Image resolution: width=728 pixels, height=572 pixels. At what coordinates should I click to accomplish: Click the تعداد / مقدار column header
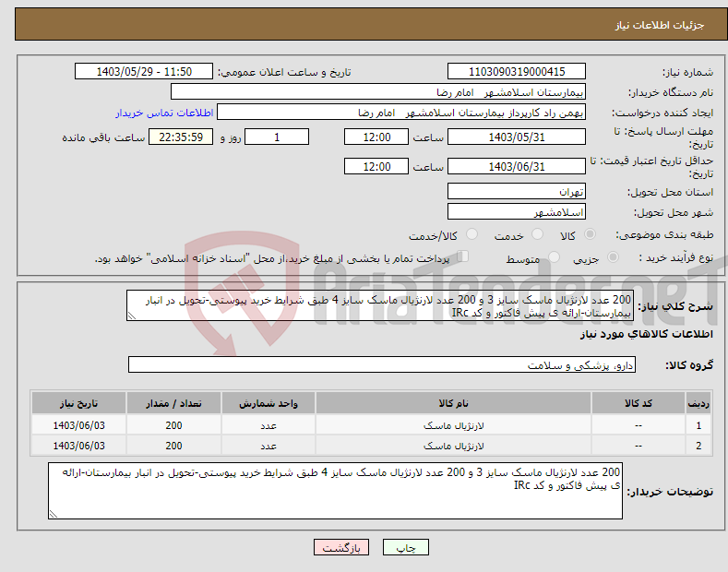click(x=173, y=403)
